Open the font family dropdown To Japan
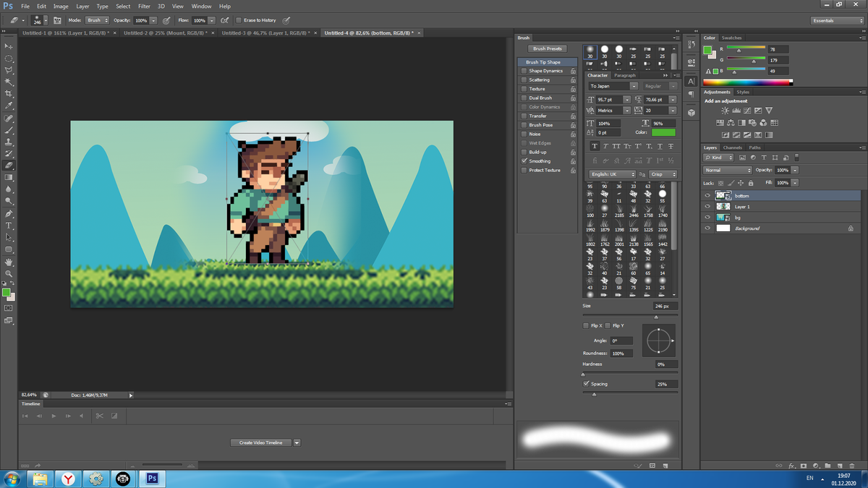 613,86
